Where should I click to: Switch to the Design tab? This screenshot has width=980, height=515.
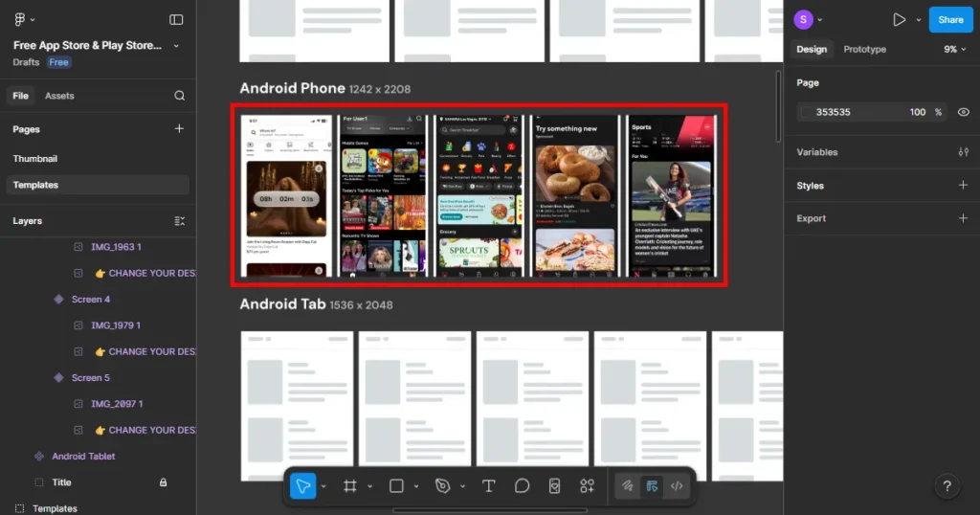(812, 50)
